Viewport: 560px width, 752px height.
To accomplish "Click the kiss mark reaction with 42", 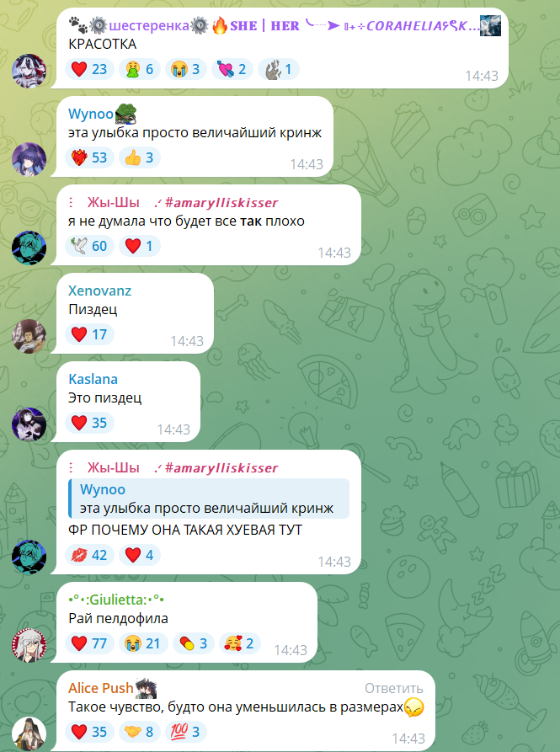I will point(89,555).
